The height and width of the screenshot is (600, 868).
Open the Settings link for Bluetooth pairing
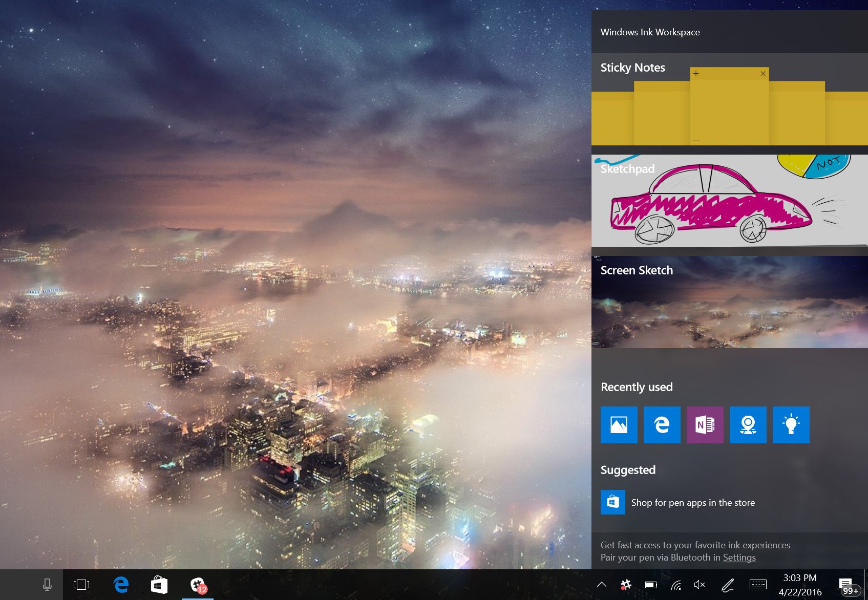(739, 558)
